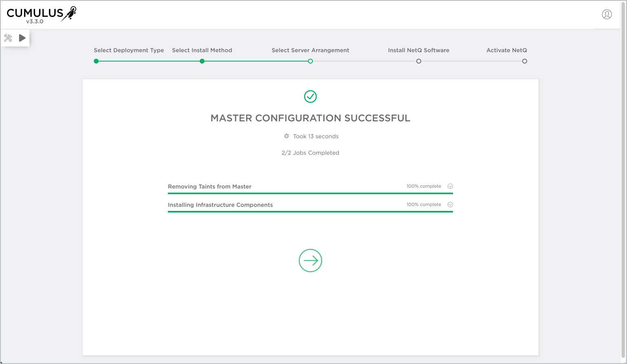Open the tools wrench icon menu

click(x=8, y=38)
